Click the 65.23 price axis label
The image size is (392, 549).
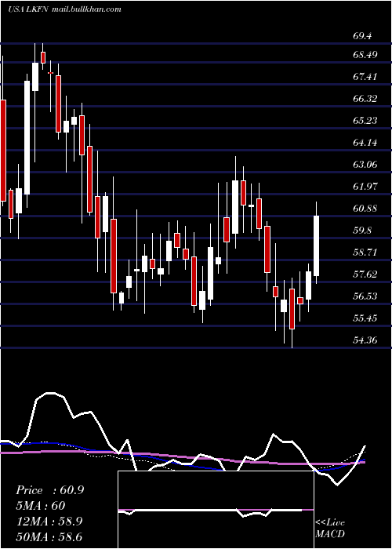[x=365, y=121]
